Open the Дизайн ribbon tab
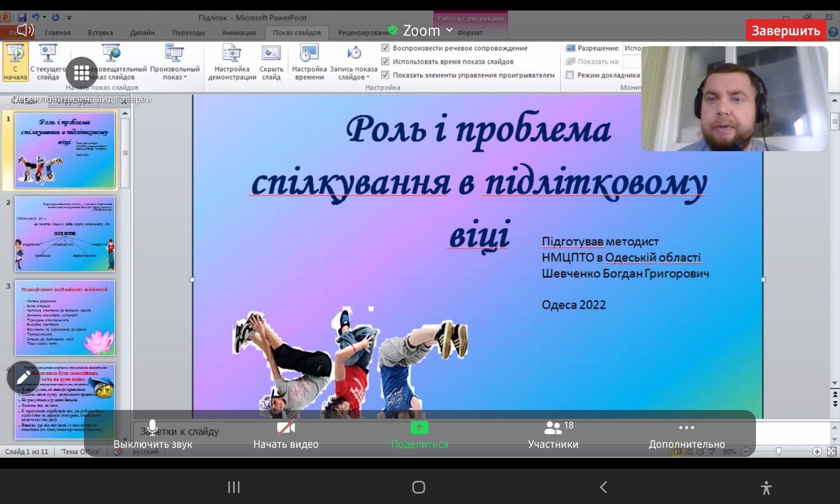Viewport: 840px width, 504px height. click(x=142, y=33)
